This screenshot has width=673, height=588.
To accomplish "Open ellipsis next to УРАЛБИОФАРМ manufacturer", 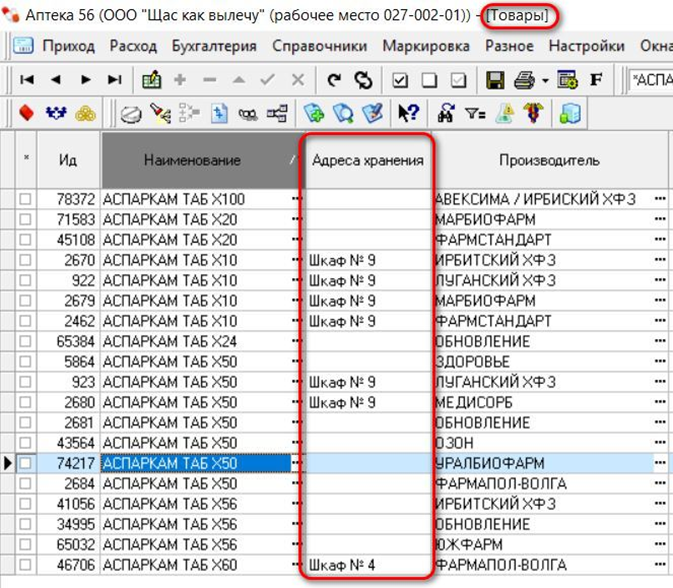I will 660,463.
